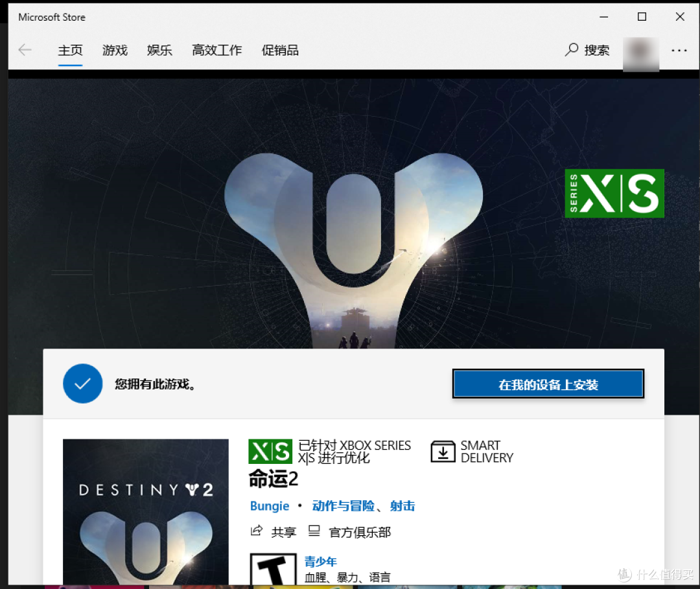The width and height of the screenshot is (700, 589).
Task: Close the Microsoft Store window
Action: coord(680,17)
